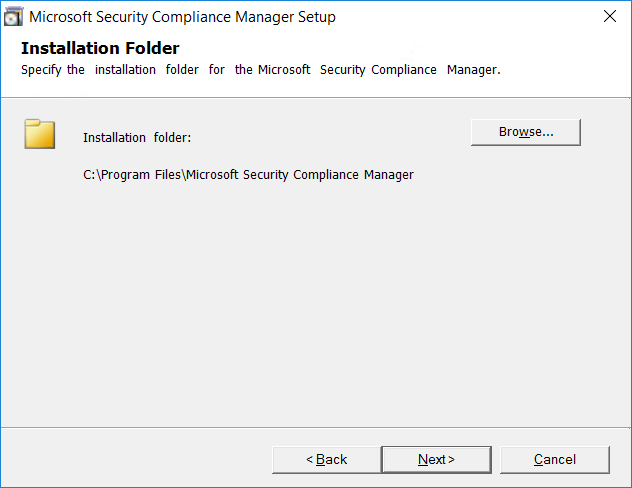632x488 pixels.
Task: Click the 'Installation Folder' bold heading
Action: [100, 48]
